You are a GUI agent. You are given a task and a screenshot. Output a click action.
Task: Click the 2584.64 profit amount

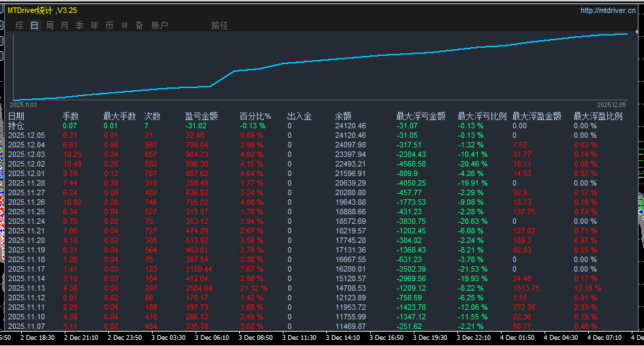coord(199,288)
